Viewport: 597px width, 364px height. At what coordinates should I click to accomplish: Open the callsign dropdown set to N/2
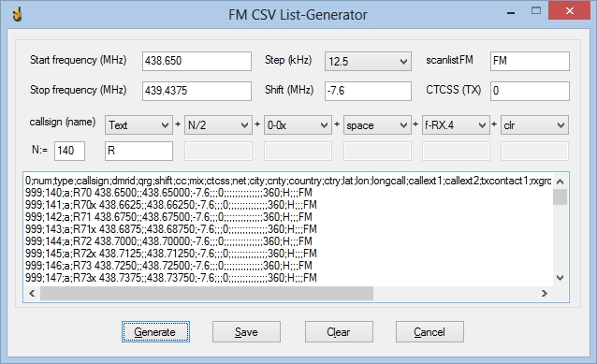(218, 124)
